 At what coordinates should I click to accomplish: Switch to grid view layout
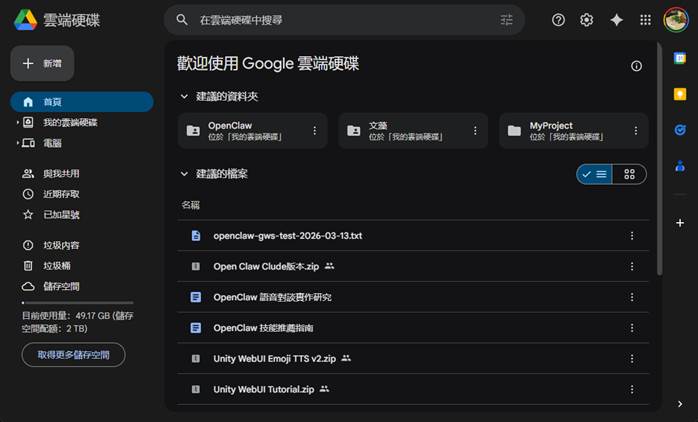tap(629, 174)
